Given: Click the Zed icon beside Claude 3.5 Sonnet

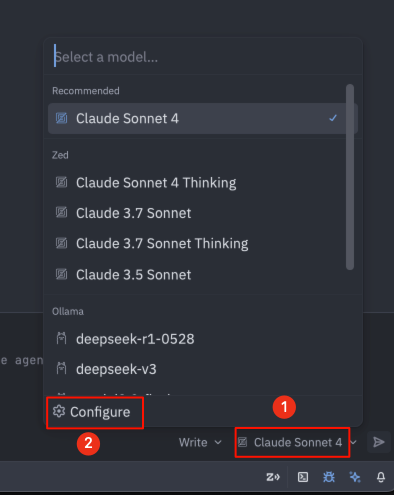Looking at the screenshot, I should [61, 274].
